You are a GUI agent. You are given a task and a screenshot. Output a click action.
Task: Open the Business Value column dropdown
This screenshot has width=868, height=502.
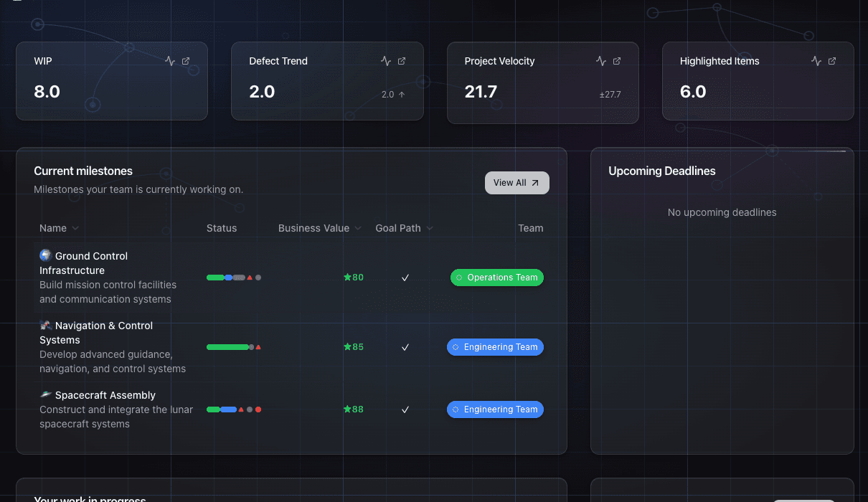pyautogui.click(x=359, y=228)
